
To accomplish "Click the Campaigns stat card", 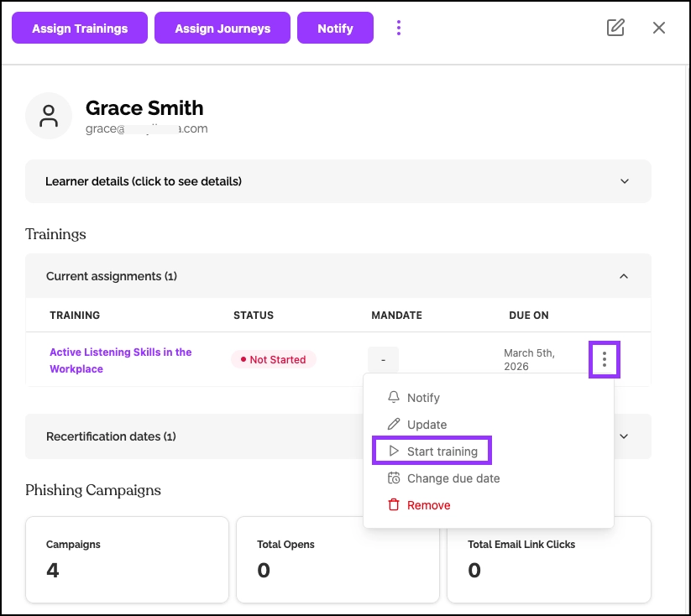I will pos(127,560).
